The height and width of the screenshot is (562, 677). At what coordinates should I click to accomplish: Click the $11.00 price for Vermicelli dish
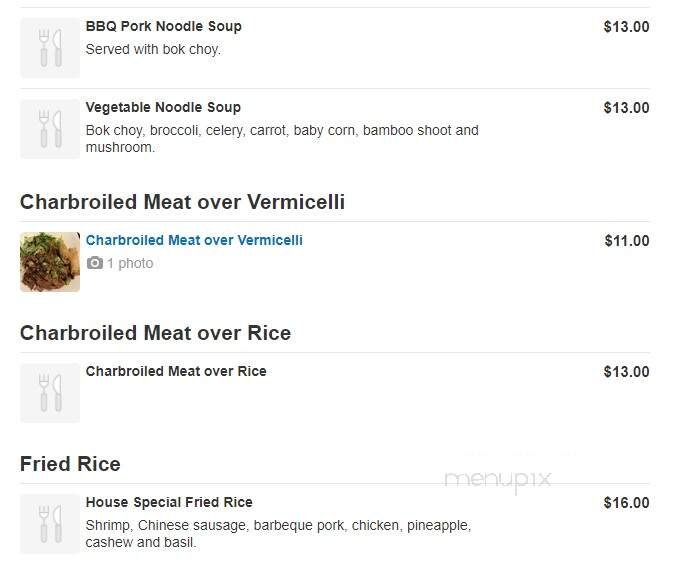(626, 241)
